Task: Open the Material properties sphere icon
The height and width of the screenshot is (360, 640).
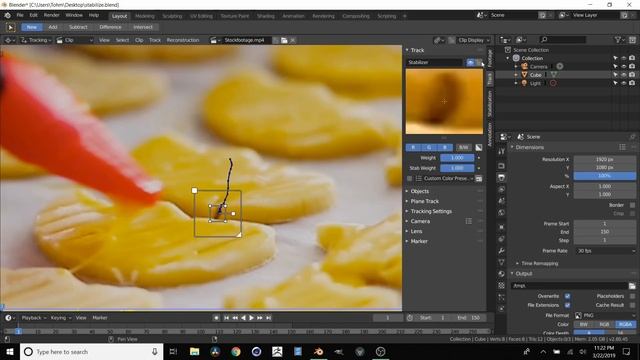Action: coord(501,274)
